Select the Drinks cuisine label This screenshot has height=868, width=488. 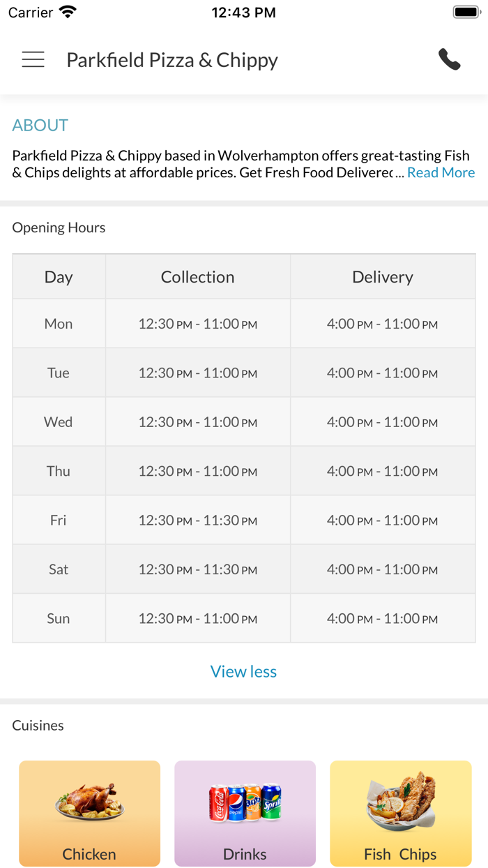245,854
